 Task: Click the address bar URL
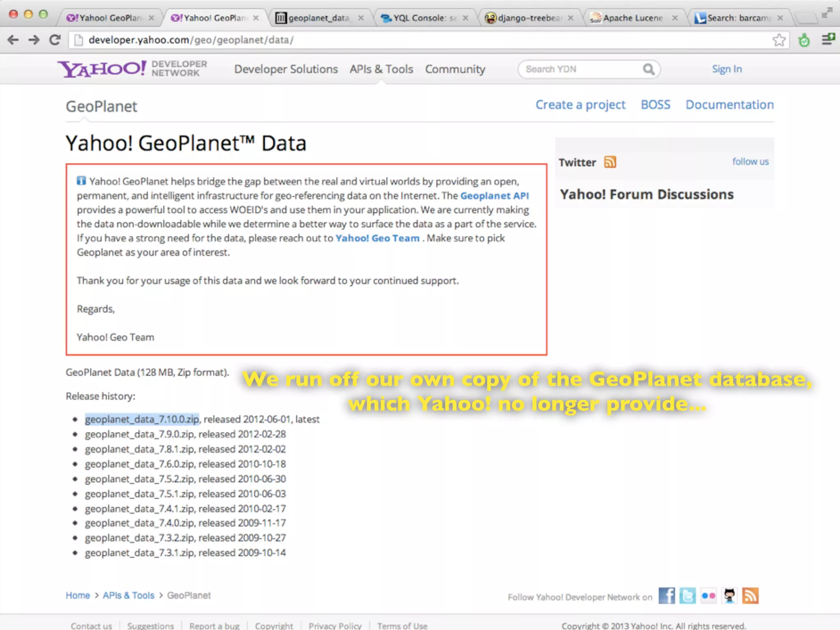tap(191, 40)
